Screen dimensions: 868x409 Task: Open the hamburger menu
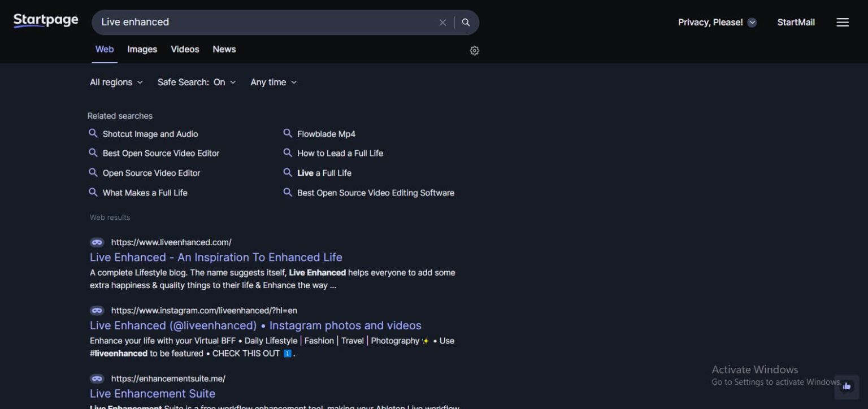[x=842, y=22]
